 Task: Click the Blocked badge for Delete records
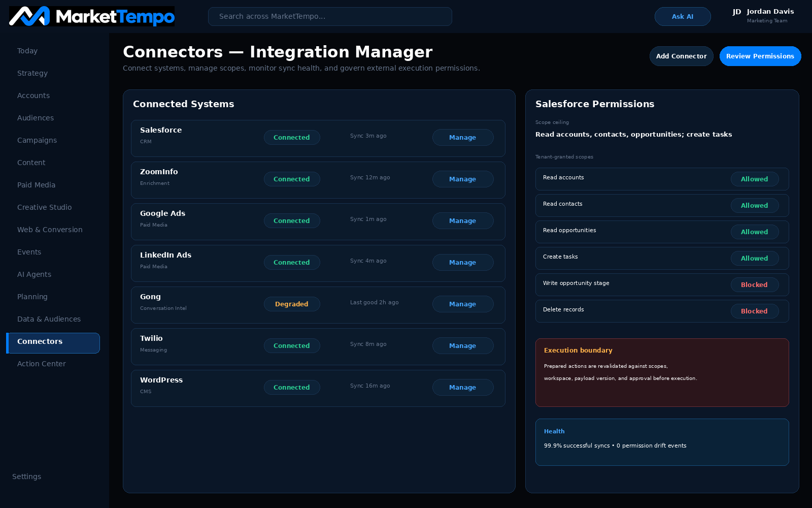pos(755,311)
